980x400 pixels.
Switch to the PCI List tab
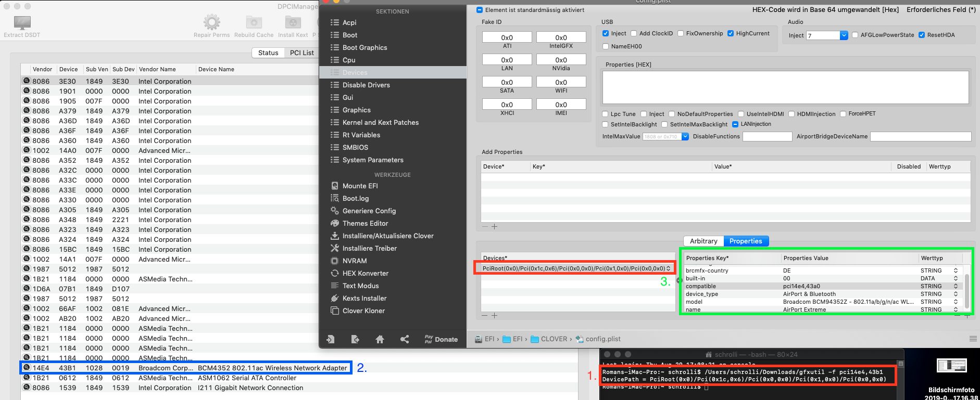(301, 53)
